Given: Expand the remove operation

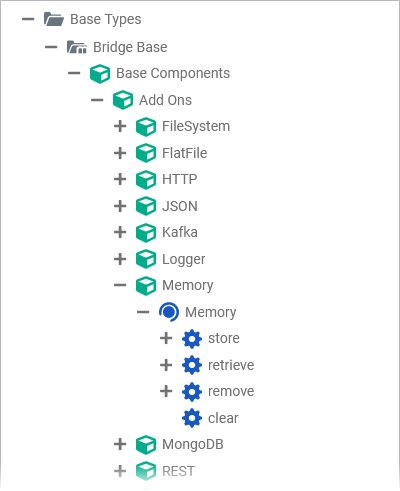Looking at the screenshot, I should tap(166, 391).
